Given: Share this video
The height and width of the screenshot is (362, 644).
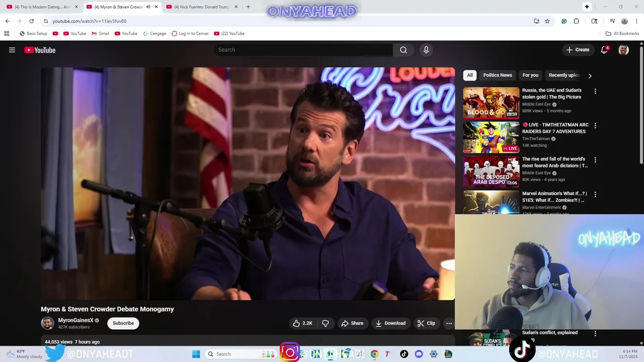Looking at the screenshot, I should (x=352, y=323).
